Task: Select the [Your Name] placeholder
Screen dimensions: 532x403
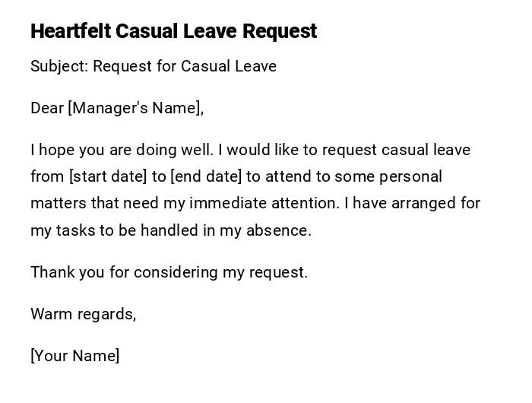Action: pos(75,355)
